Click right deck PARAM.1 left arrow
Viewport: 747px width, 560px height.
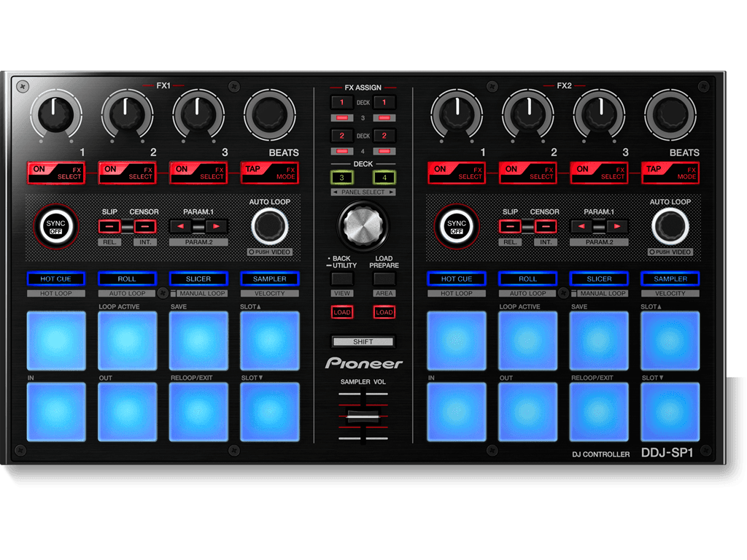tap(581, 226)
